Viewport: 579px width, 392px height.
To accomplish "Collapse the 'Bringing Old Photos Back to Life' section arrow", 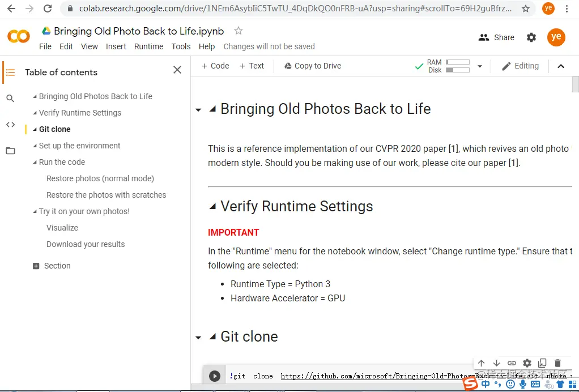I will coord(198,110).
